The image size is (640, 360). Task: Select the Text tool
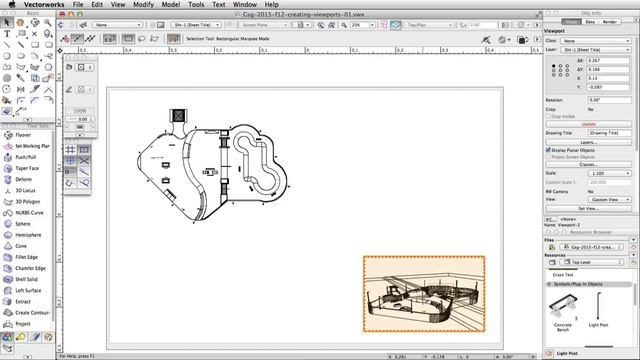pos(7,33)
